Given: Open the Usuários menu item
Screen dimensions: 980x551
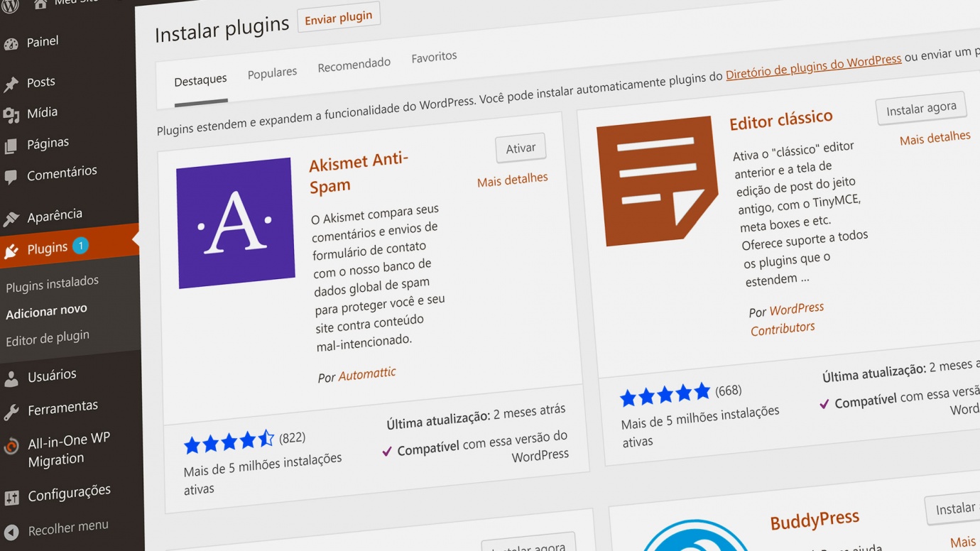Looking at the screenshot, I should (52, 376).
